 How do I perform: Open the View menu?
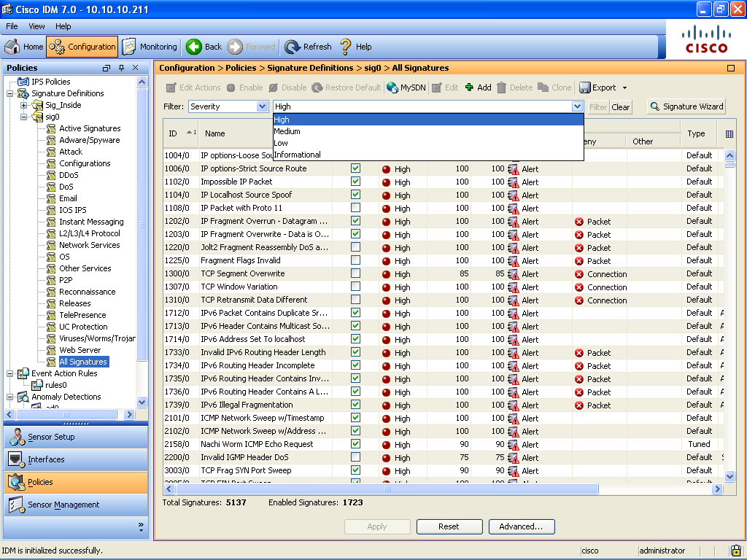pyautogui.click(x=36, y=26)
